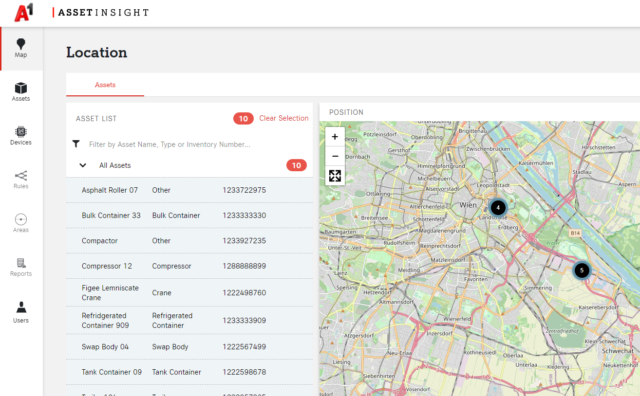Focus the asset filter text field

click(170, 144)
